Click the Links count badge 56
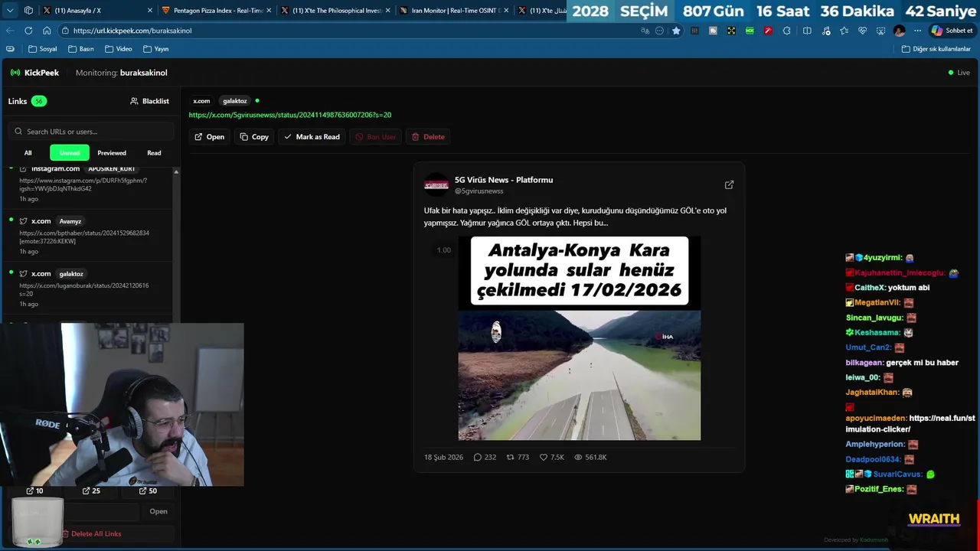The width and height of the screenshot is (980, 551). (x=38, y=101)
